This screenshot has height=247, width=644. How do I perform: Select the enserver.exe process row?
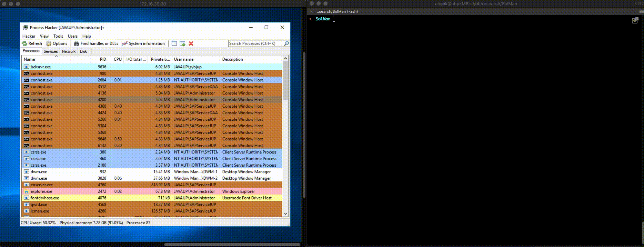152,185
